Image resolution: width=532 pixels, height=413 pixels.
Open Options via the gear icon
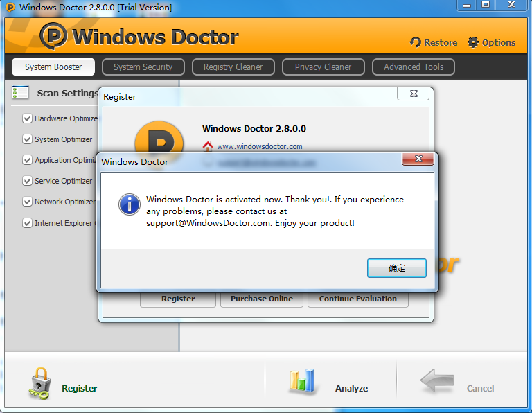473,42
